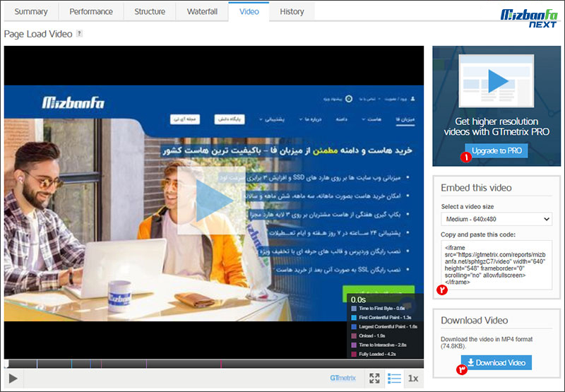Click the Embed this video heading
This screenshot has height=392, width=565.
click(x=476, y=188)
